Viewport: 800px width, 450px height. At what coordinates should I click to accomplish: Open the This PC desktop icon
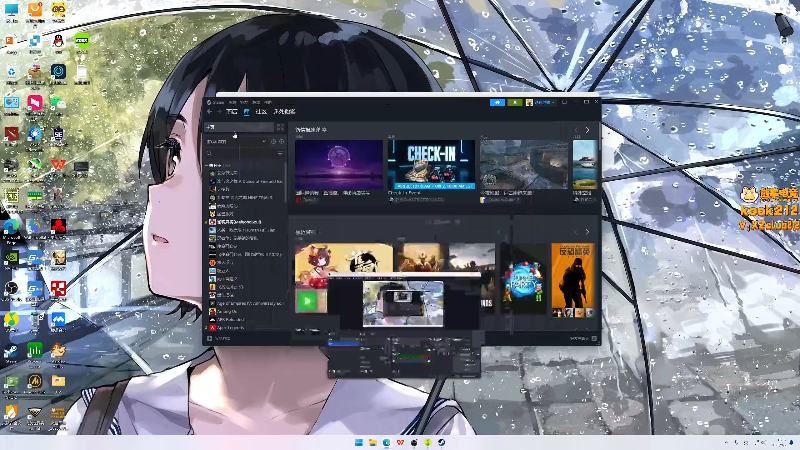[11, 13]
